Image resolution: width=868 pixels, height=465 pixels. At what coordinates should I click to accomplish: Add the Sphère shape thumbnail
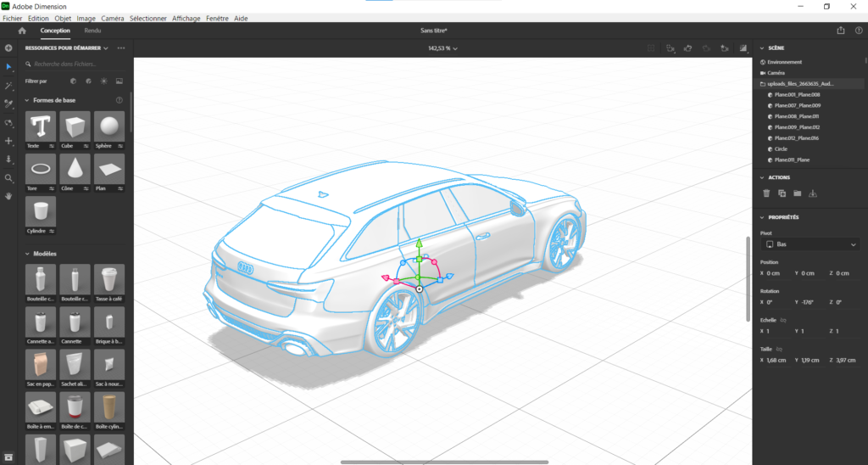109,126
